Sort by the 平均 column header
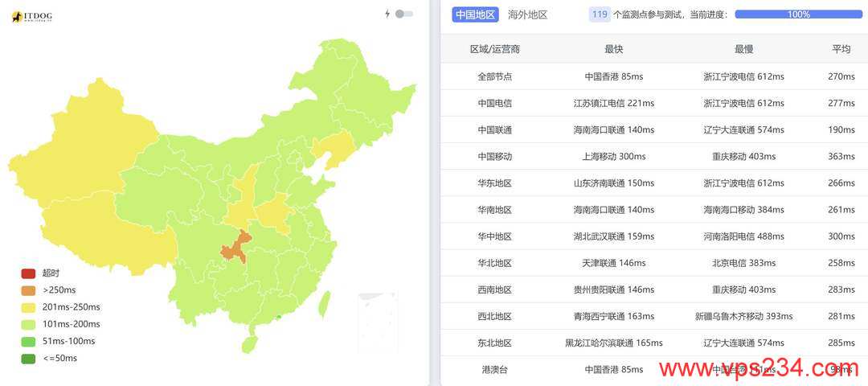The width and height of the screenshot is (868, 386). 841,49
